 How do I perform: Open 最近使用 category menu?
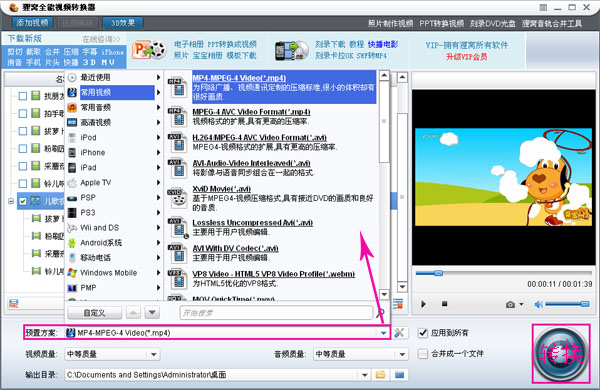[111, 77]
